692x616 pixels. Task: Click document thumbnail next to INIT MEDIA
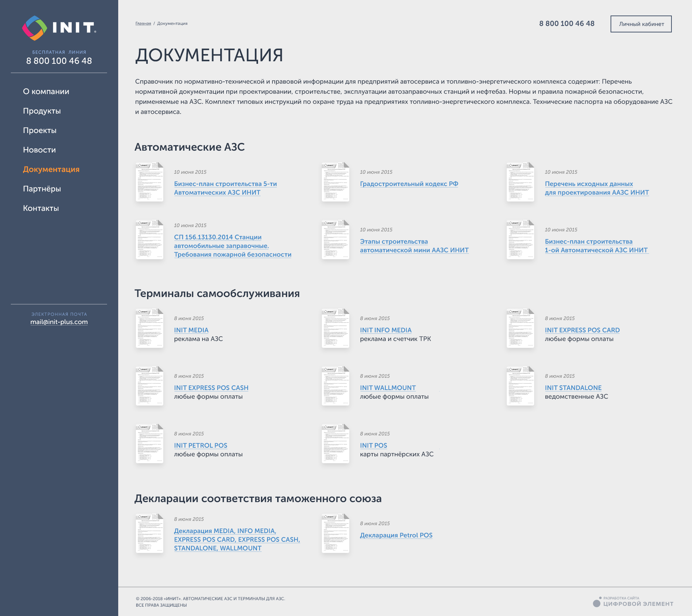(x=149, y=328)
